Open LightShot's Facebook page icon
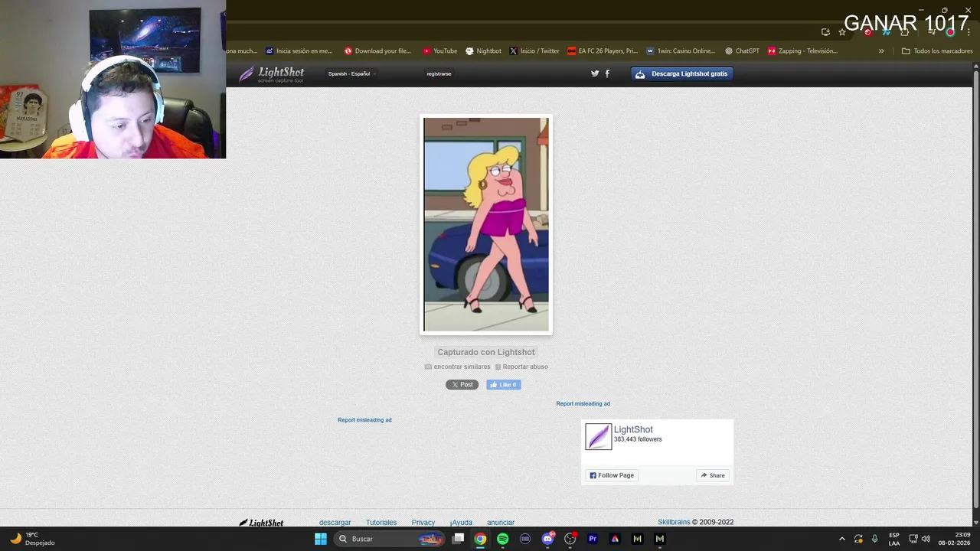Viewport: 980px width, 551px height. click(607, 73)
